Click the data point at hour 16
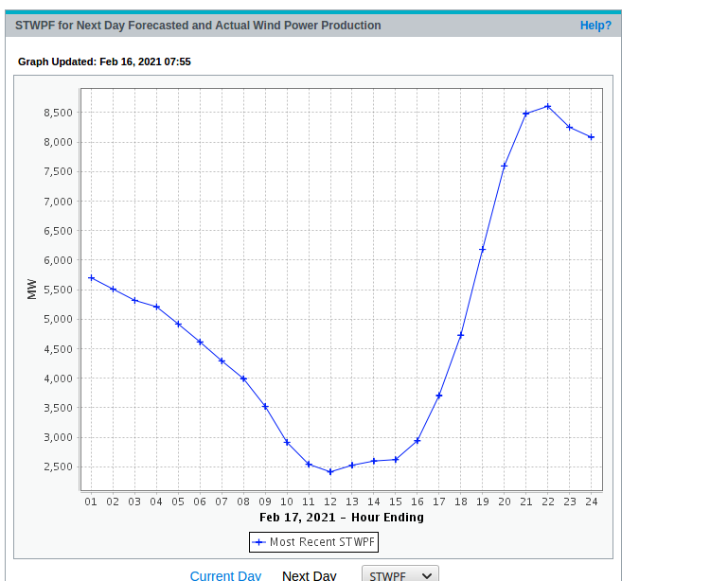The height and width of the screenshot is (581, 728). (x=417, y=441)
